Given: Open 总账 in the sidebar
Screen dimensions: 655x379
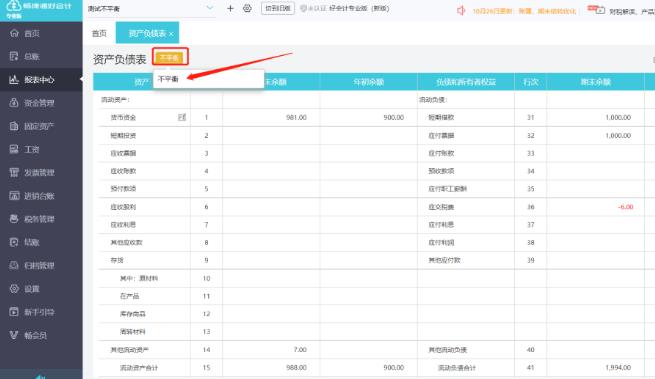Looking at the screenshot, I should point(41,56).
